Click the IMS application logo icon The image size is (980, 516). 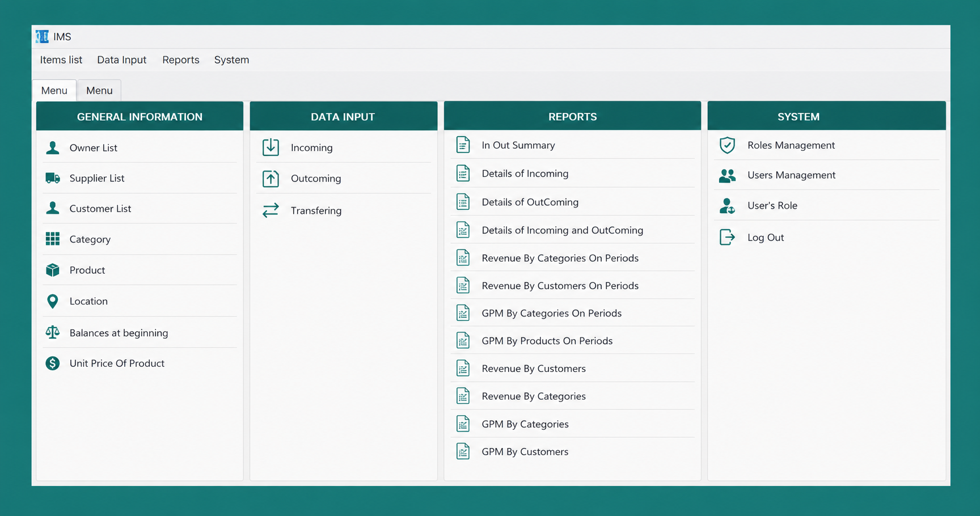tap(42, 37)
